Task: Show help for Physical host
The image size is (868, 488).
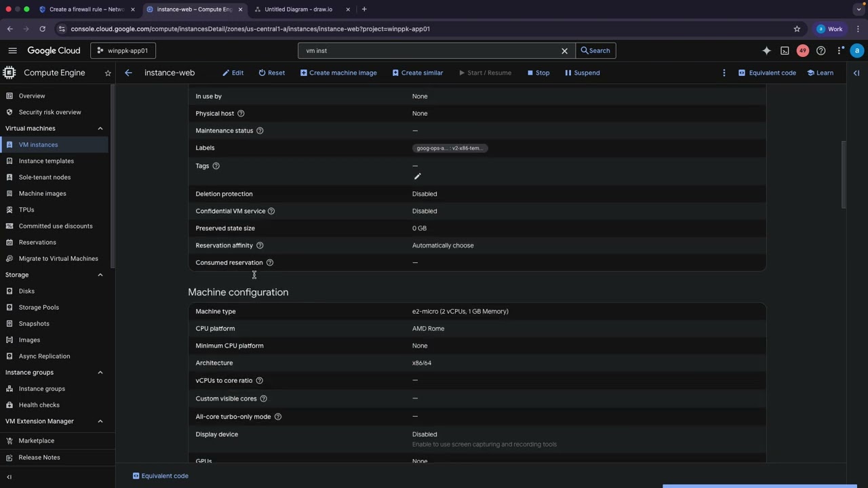Action: coord(241,114)
